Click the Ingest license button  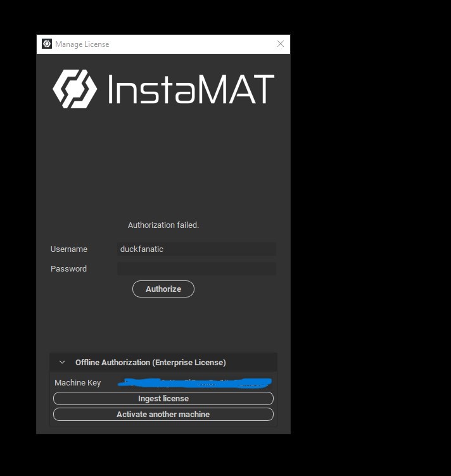(163, 399)
